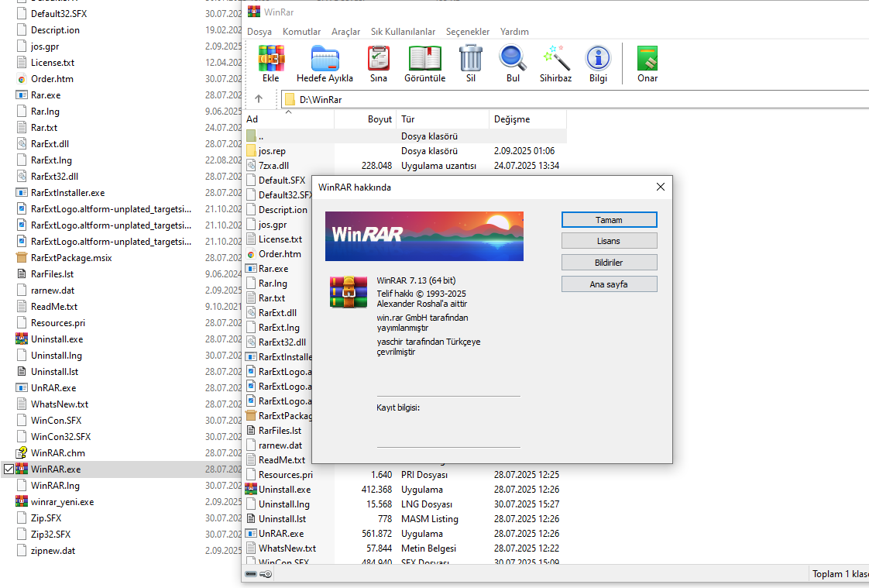Image resolution: width=869 pixels, height=588 pixels.
Task: Click the WinRAR title bar app icon
Action: point(254,12)
